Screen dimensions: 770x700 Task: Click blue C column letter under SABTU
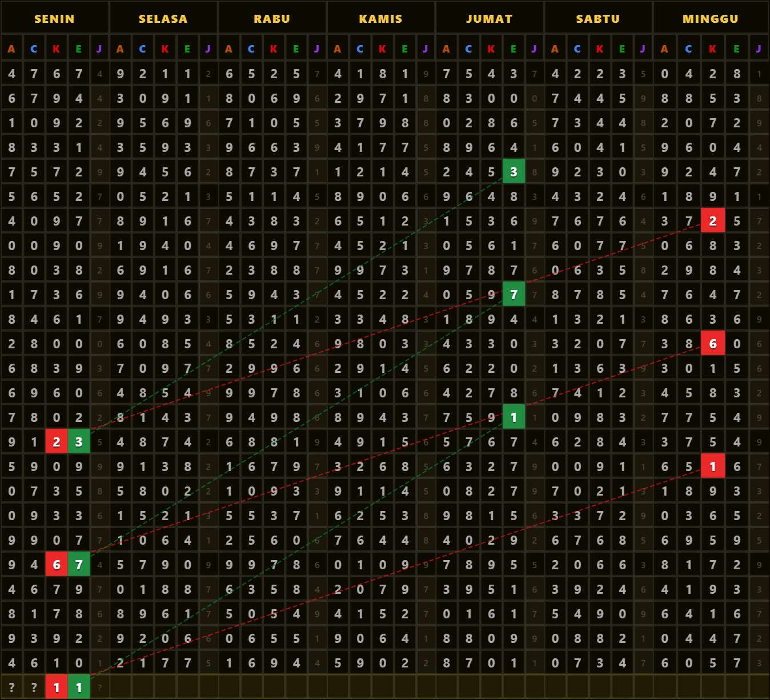tap(577, 49)
